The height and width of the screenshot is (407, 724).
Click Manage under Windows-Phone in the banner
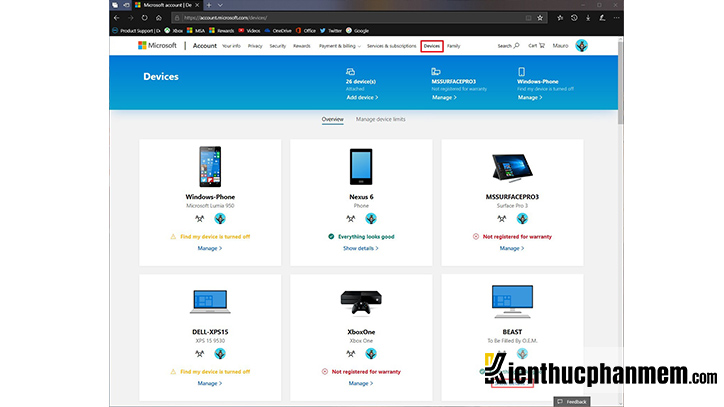click(530, 97)
